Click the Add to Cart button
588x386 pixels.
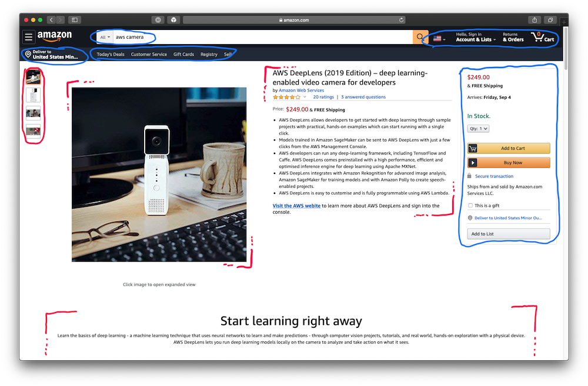[x=509, y=149]
